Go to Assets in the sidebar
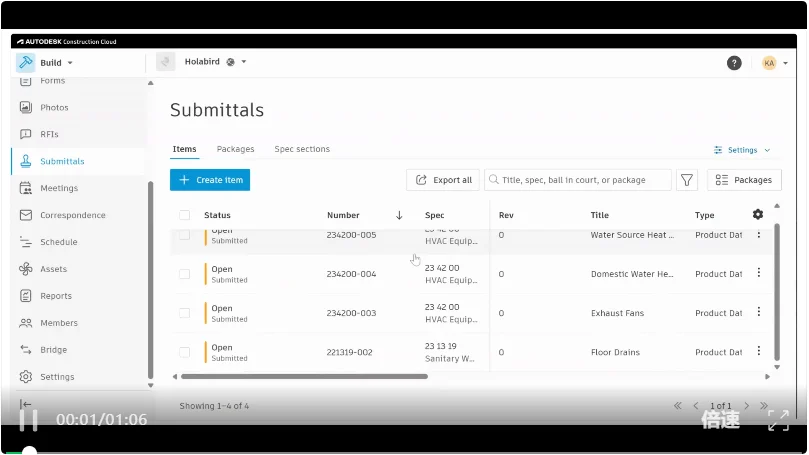 click(x=53, y=269)
